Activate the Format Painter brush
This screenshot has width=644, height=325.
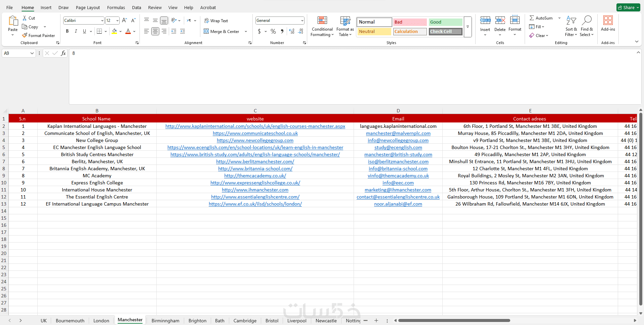tap(25, 35)
